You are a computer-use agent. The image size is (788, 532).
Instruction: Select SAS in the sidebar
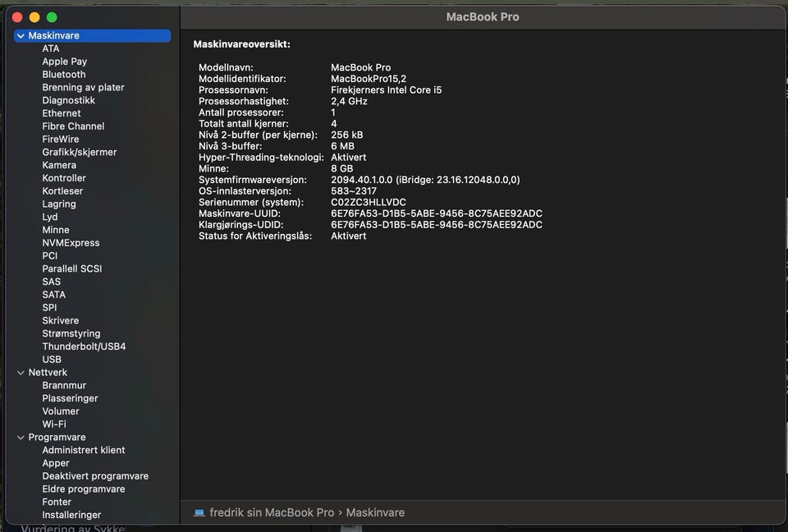51,282
